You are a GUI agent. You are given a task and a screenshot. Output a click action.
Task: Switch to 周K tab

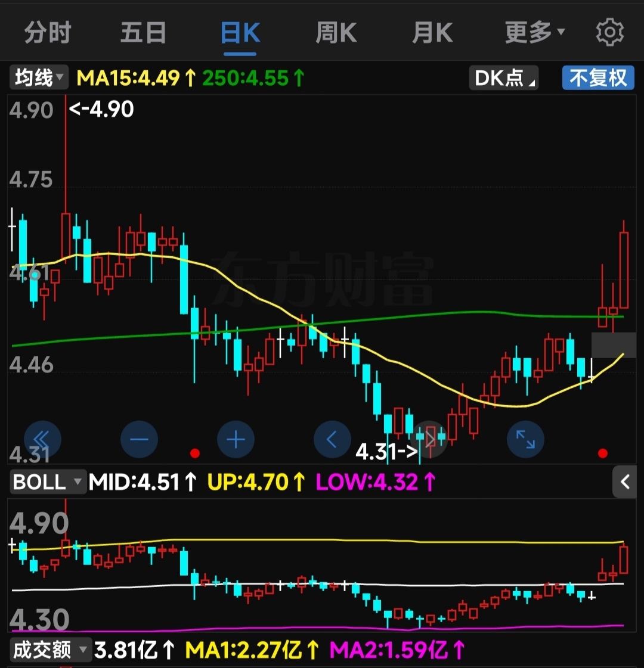[336, 33]
